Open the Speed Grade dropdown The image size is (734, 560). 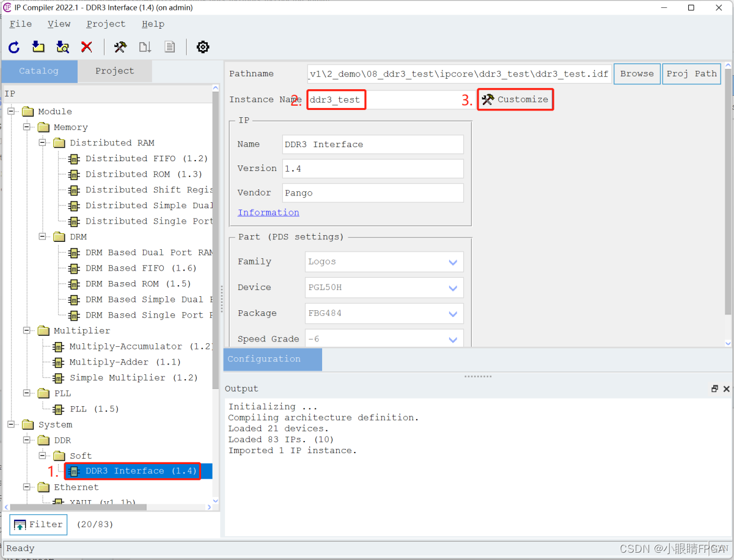pos(384,339)
